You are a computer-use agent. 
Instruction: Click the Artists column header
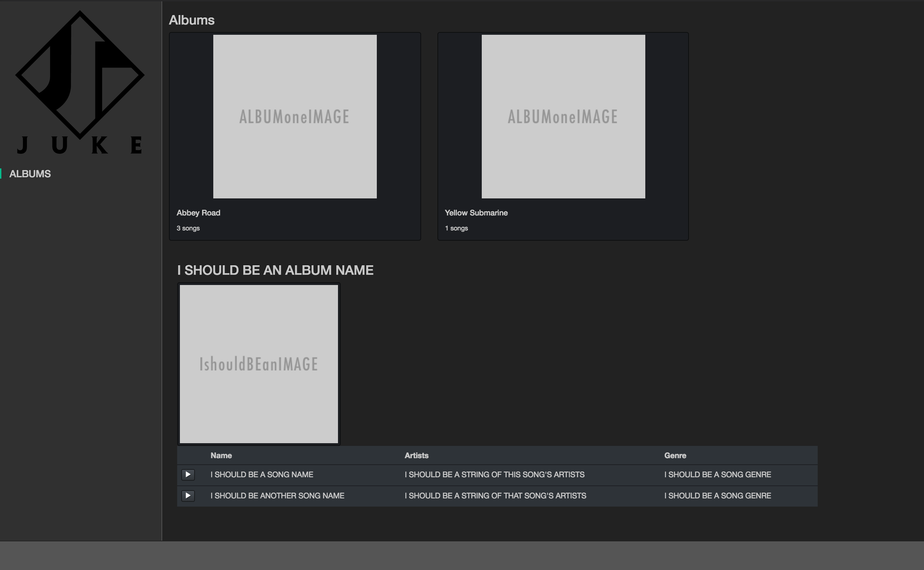tap(416, 455)
